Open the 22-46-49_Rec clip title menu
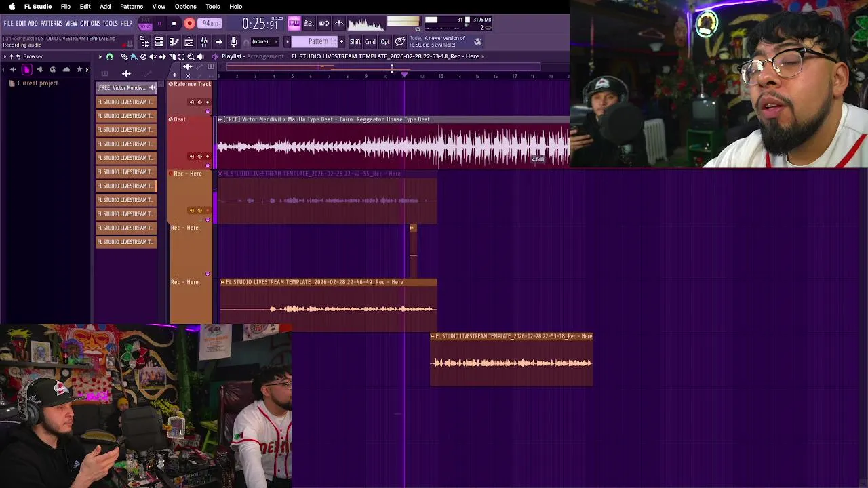 click(222, 282)
